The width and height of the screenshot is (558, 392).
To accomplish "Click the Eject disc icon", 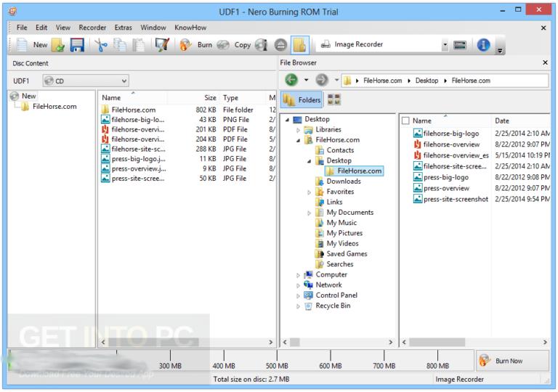I will coord(280,45).
